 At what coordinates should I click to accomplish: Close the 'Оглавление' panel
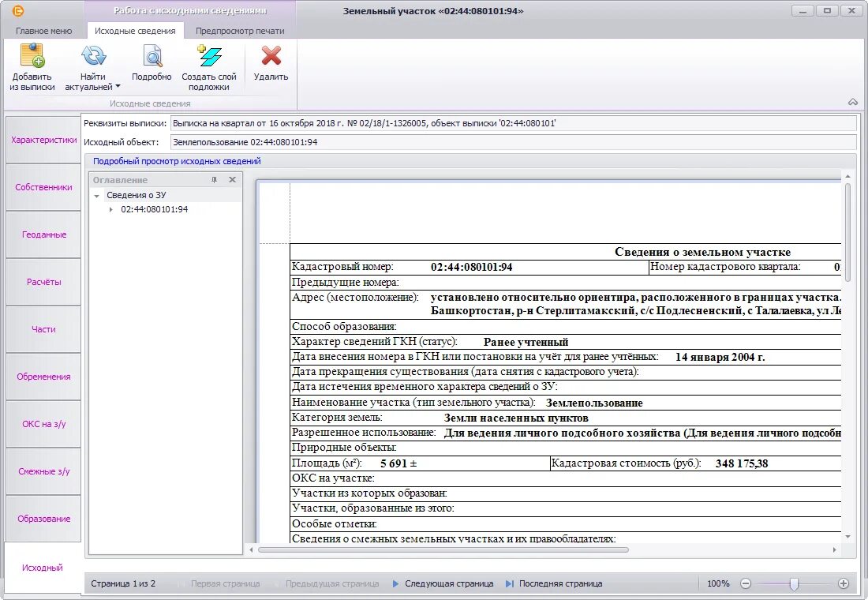[233, 180]
